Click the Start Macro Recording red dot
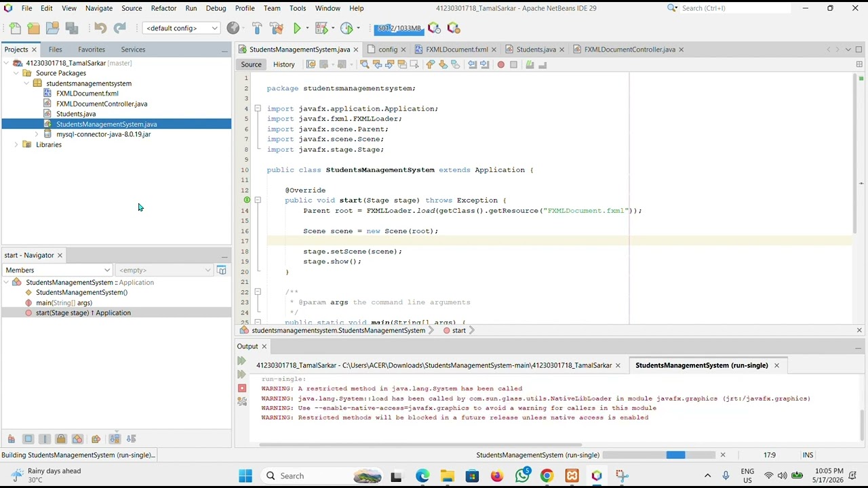 [501, 64]
